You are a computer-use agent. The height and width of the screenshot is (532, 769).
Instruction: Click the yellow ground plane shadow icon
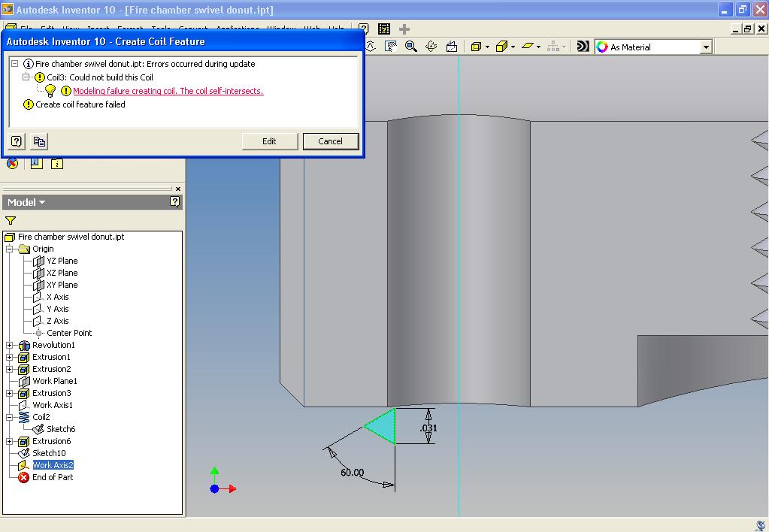(x=527, y=46)
